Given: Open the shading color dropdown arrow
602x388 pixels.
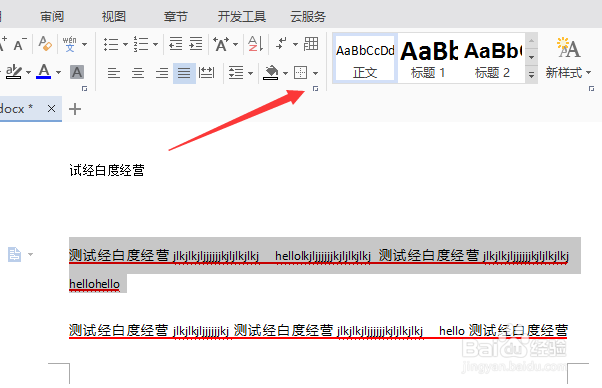Looking at the screenshot, I should pyautogui.click(x=285, y=73).
